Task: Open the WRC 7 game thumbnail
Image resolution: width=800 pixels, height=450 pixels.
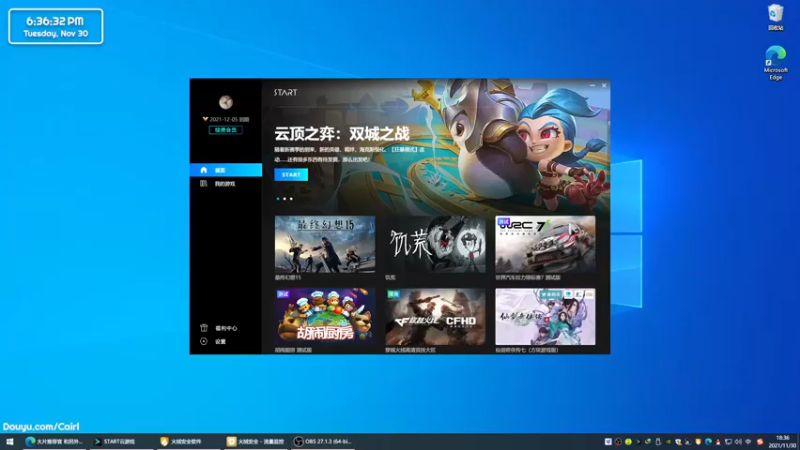Action: tap(545, 244)
